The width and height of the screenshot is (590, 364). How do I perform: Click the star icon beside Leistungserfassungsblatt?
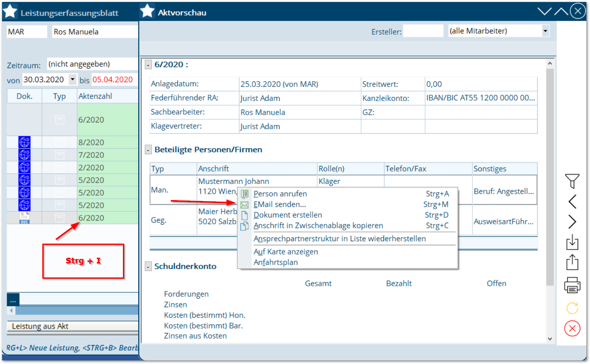(10, 11)
